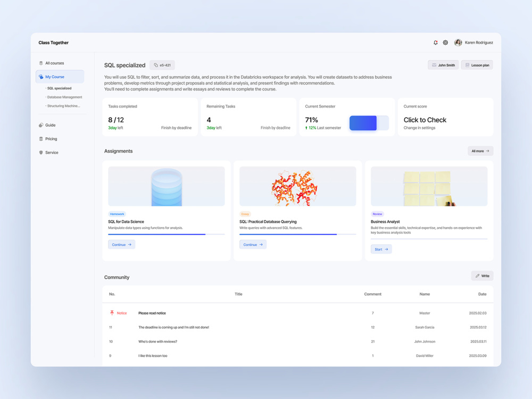532x399 pixels.
Task: Select My Course menu item
Action: 60,77
